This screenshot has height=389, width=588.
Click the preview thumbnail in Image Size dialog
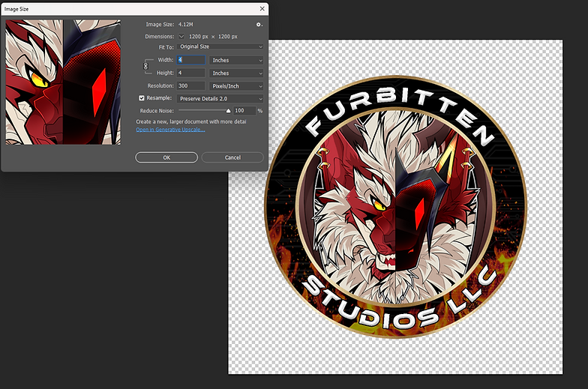coord(63,82)
